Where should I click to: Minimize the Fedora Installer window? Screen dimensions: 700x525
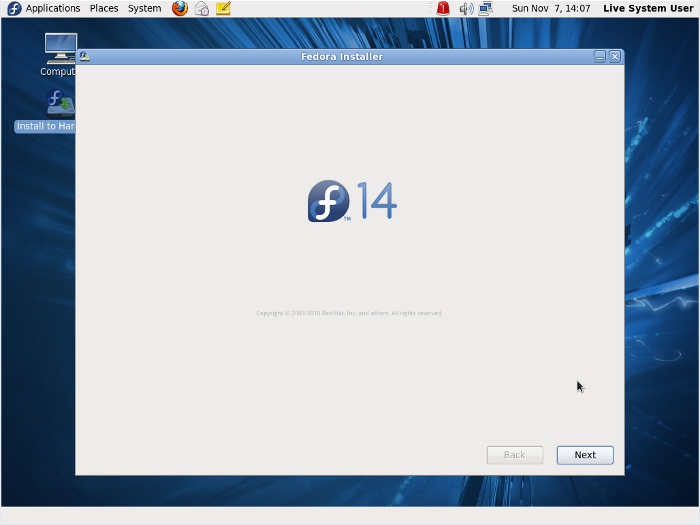point(600,57)
